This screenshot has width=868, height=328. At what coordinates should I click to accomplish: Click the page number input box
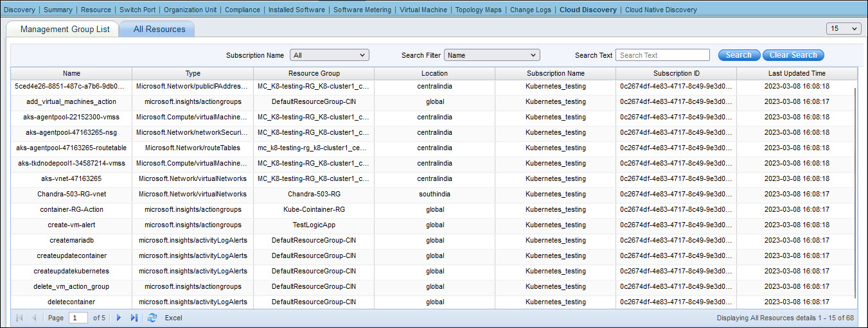[x=78, y=318]
